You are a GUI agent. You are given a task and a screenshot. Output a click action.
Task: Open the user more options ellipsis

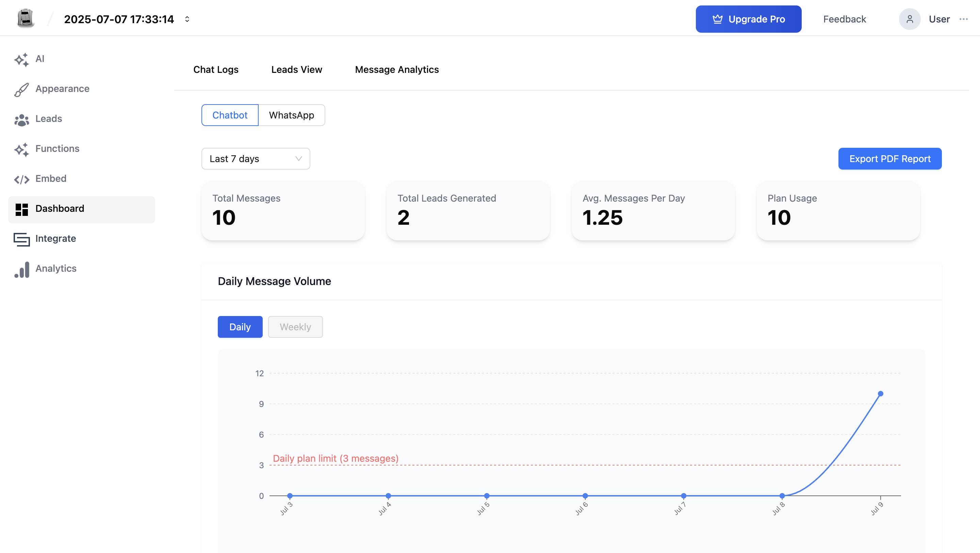click(964, 19)
